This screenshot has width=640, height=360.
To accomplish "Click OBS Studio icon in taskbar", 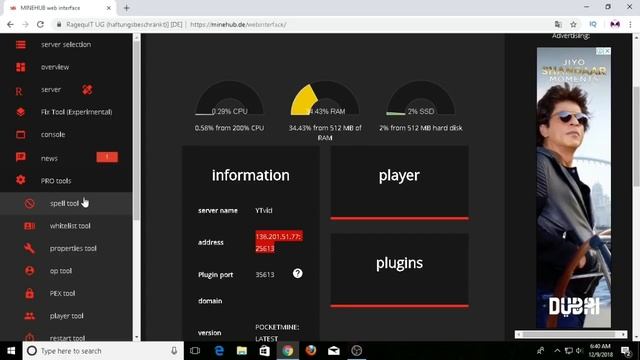I will point(357,351).
